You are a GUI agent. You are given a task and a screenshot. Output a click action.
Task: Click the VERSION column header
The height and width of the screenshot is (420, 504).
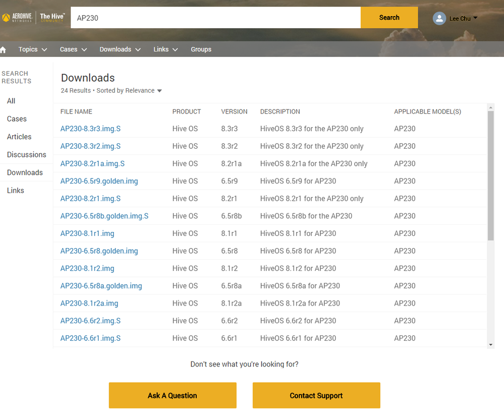click(234, 111)
